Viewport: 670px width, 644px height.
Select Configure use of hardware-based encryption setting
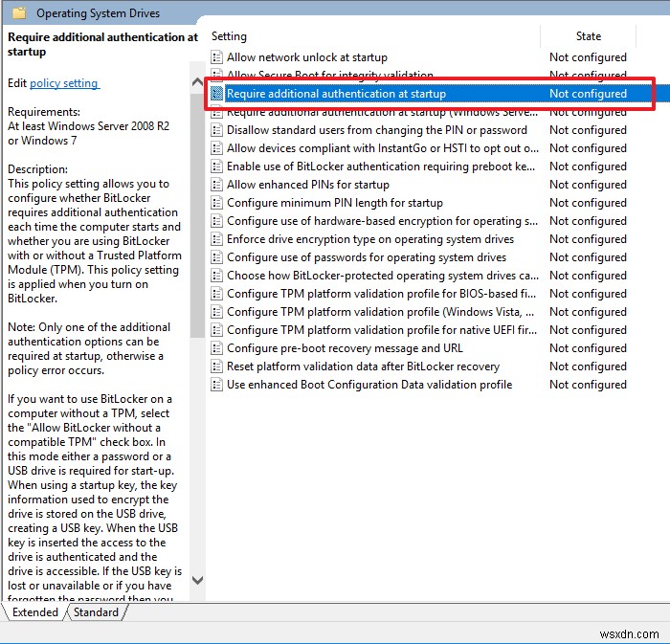383,221
